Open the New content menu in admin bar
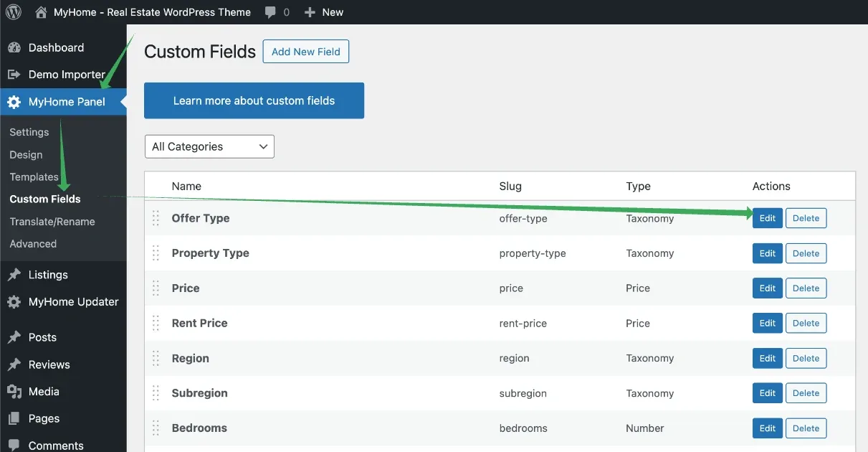This screenshot has height=452, width=868. point(333,12)
